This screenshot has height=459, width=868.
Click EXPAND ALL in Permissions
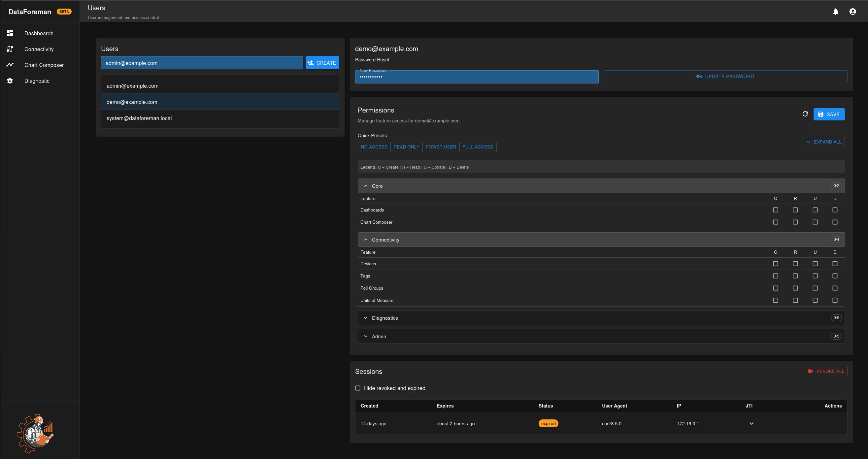click(823, 142)
